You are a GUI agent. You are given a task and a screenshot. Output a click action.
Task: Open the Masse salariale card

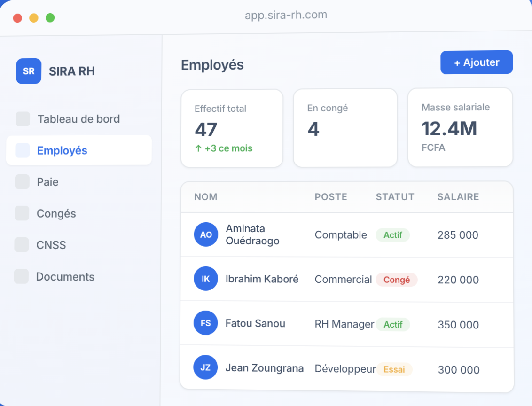coord(460,127)
